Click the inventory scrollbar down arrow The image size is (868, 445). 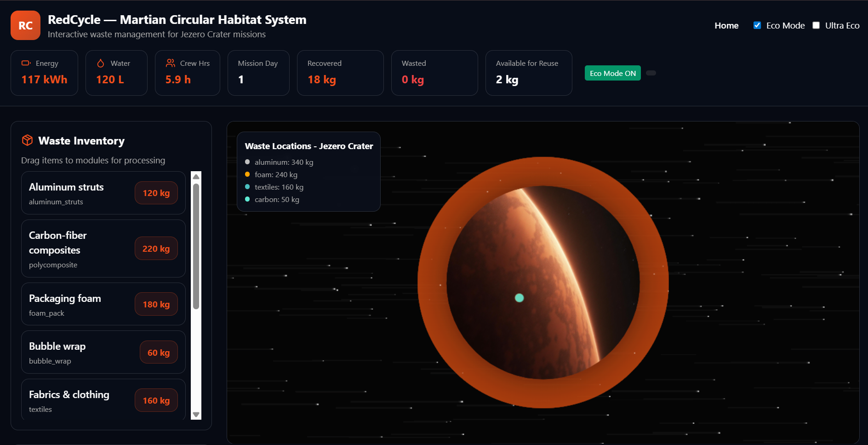196,415
